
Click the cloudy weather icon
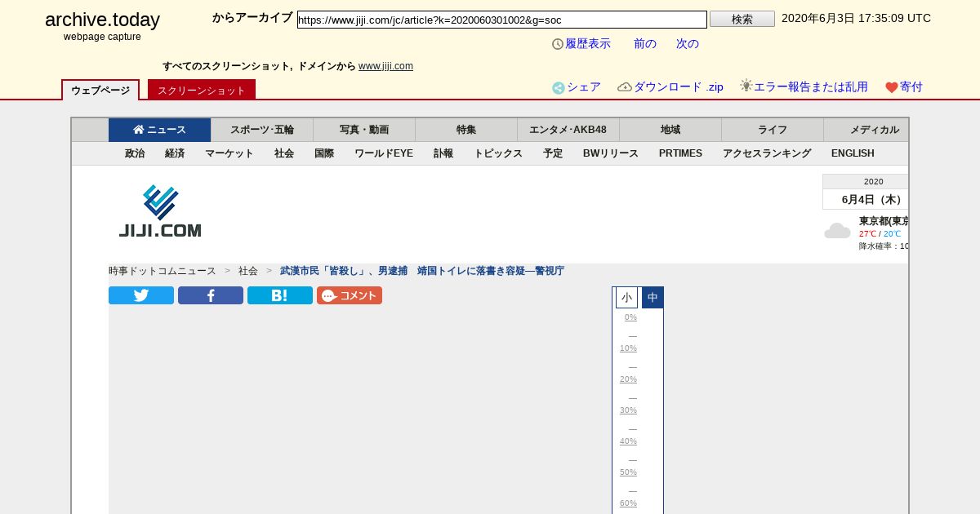click(x=837, y=231)
